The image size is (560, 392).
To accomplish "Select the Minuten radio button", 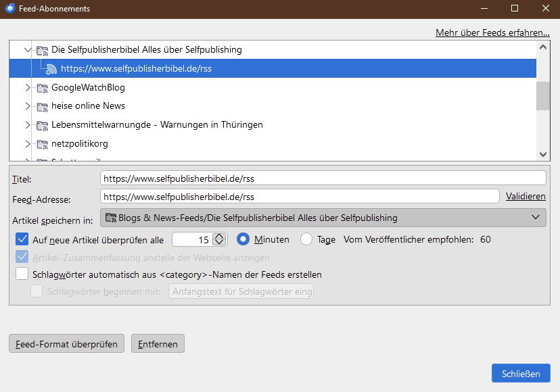I will coord(243,239).
